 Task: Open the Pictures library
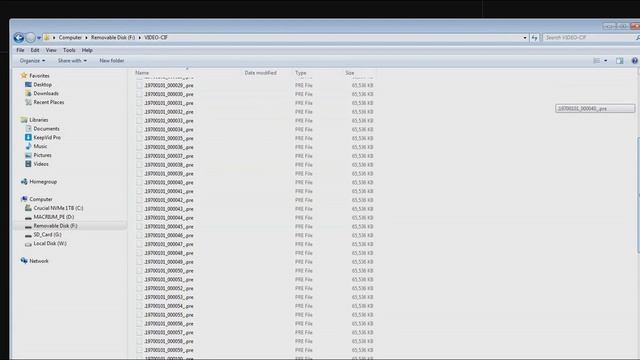pos(42,156)
